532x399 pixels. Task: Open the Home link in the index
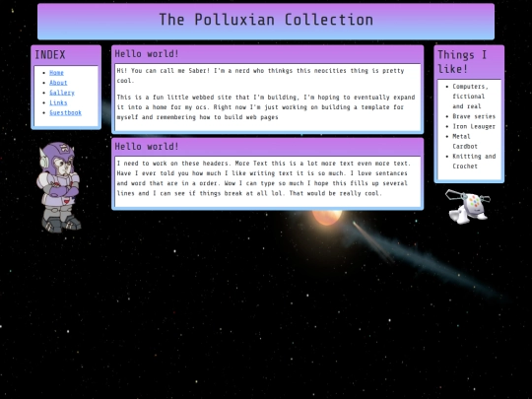click(56, 73)
